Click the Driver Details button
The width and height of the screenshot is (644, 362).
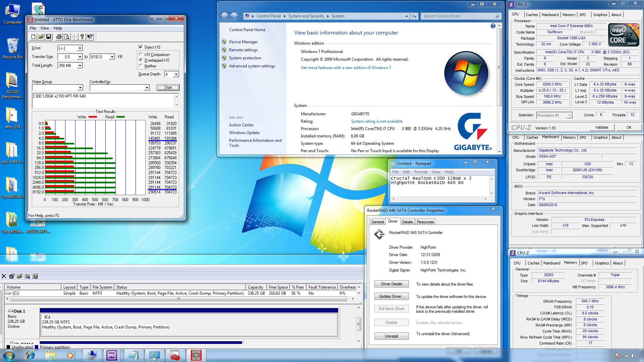pos(391,284)
